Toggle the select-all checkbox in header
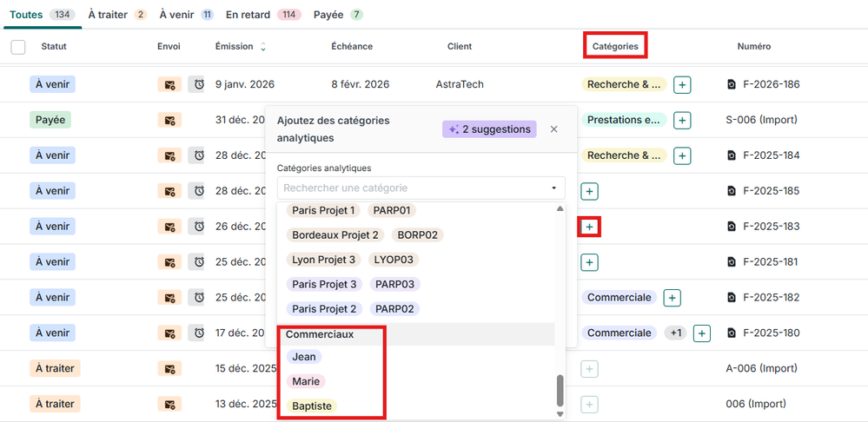The image size is (868, 422). click(x=18, y=47)
